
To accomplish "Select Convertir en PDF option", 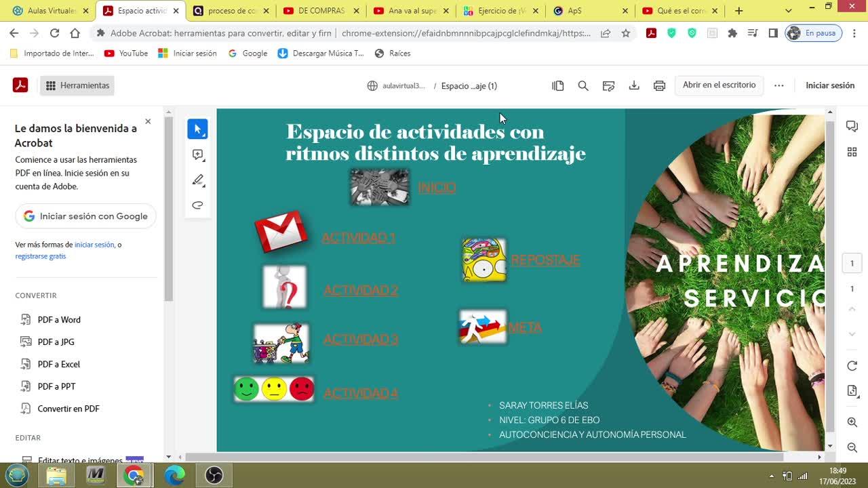I will [x=68, y=409].
